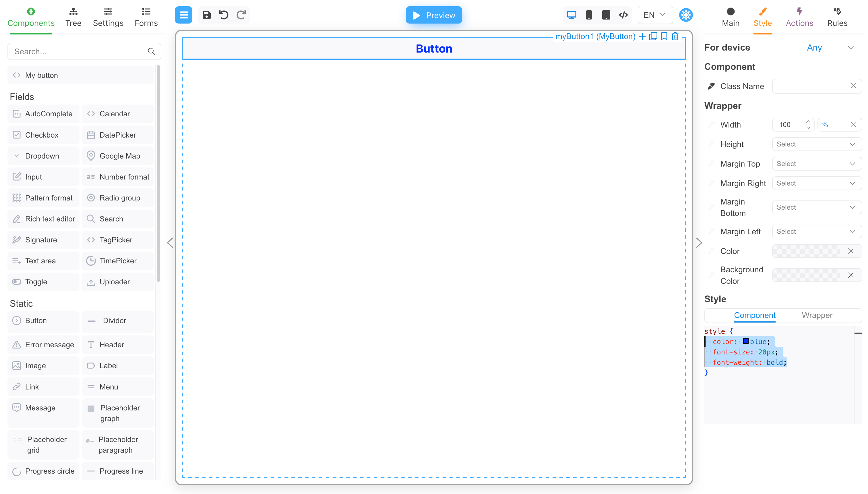Open the builder settings gear
868x494 pixels.
tap(685, 15)
